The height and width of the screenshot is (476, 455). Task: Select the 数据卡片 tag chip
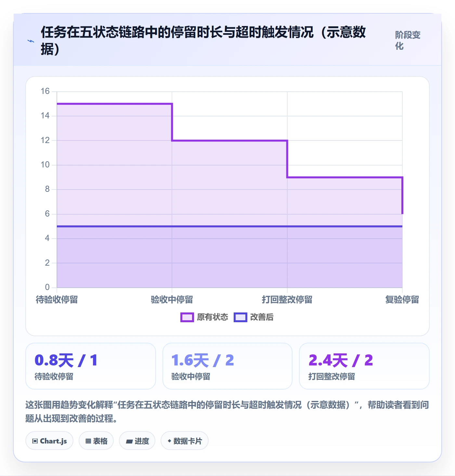[x=185, y=441]
